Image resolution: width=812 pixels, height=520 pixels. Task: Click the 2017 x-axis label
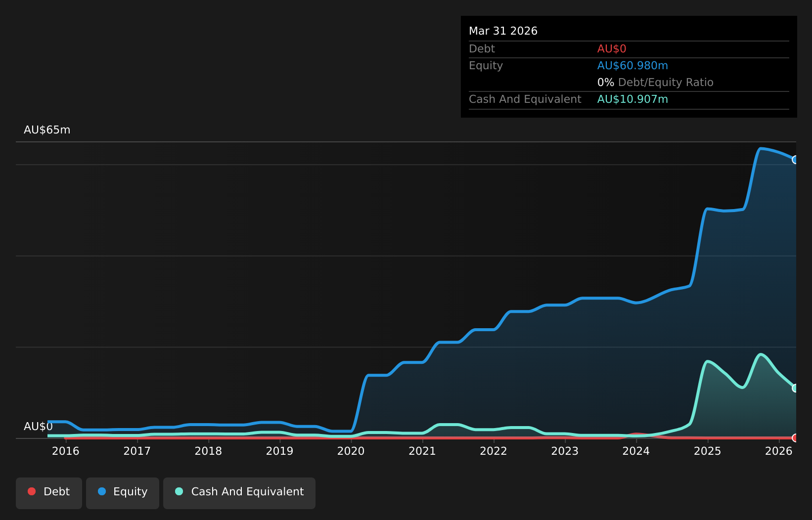(x=137, y=451)
